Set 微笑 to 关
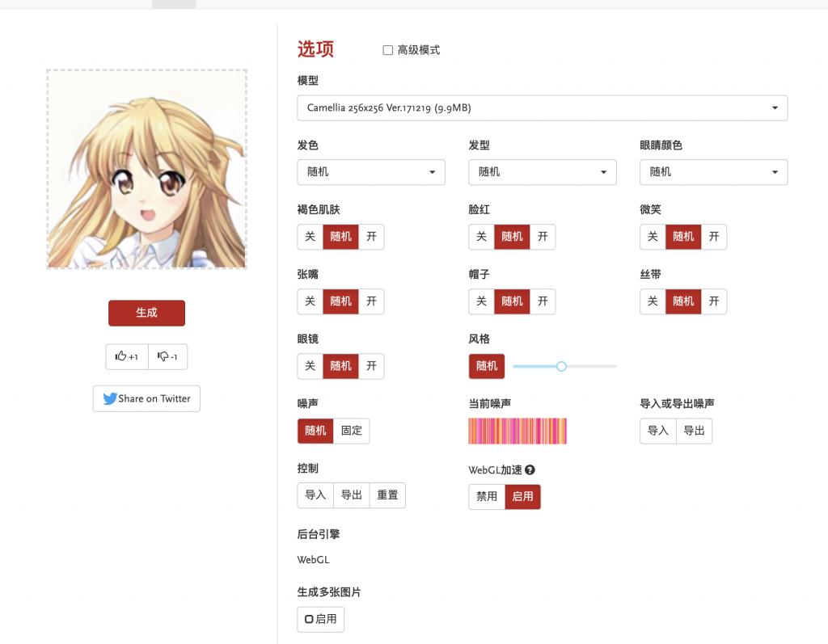 [x=653, y=237]
